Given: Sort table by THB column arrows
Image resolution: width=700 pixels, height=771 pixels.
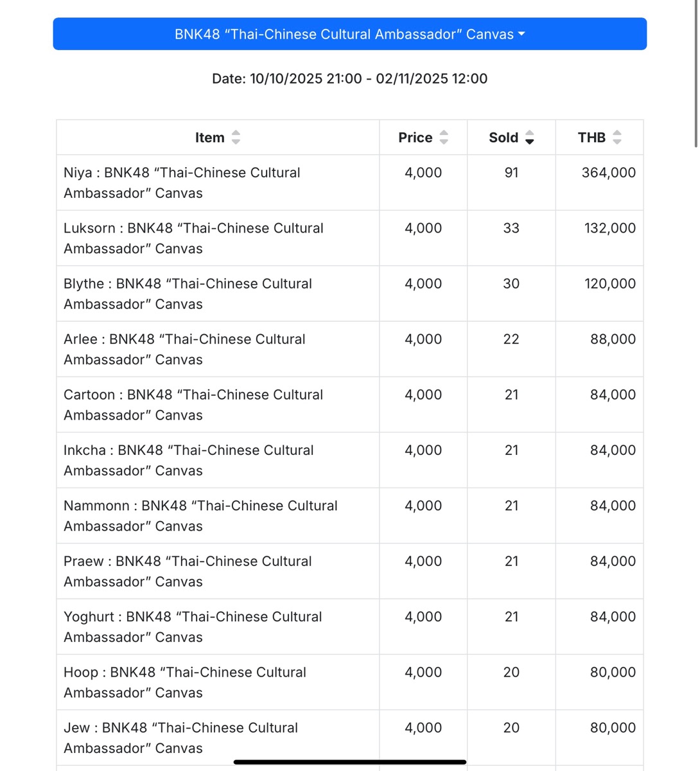Looking at the screenshot, I should pyautogui.click(x=617, y=137).
